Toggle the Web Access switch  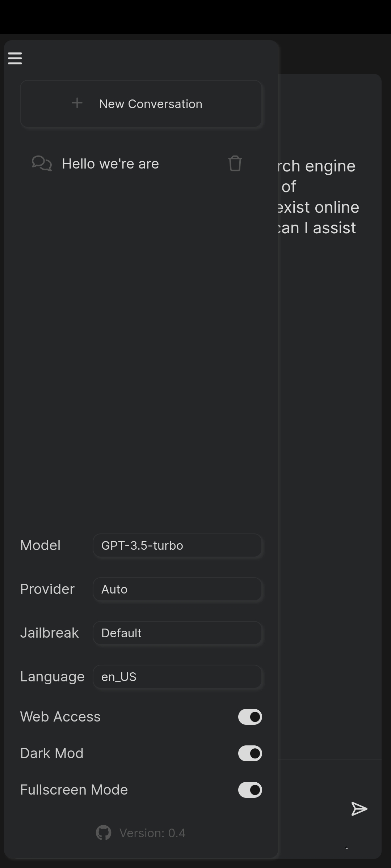pyautogui.click(x=250, y=717)
